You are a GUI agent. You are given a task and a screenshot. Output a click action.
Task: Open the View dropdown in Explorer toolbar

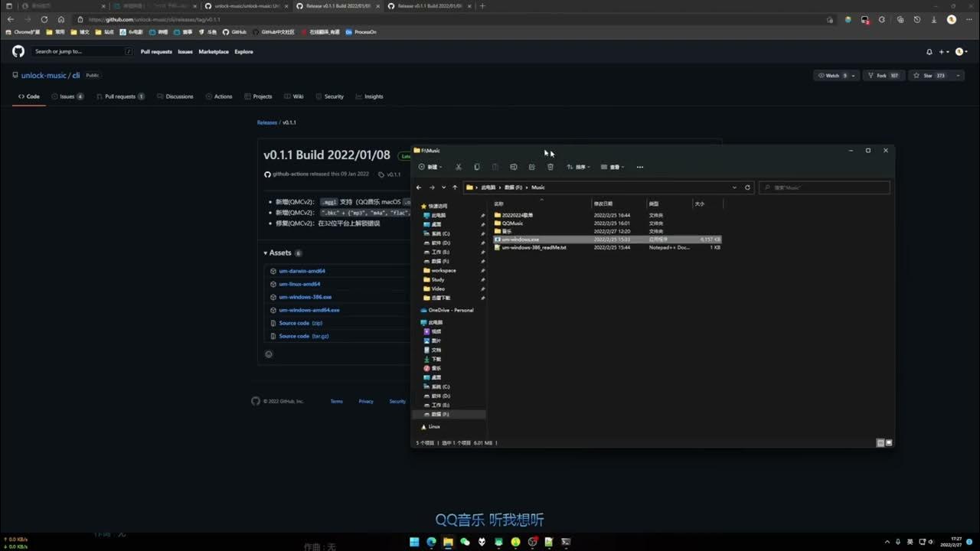tap(612, 167)
